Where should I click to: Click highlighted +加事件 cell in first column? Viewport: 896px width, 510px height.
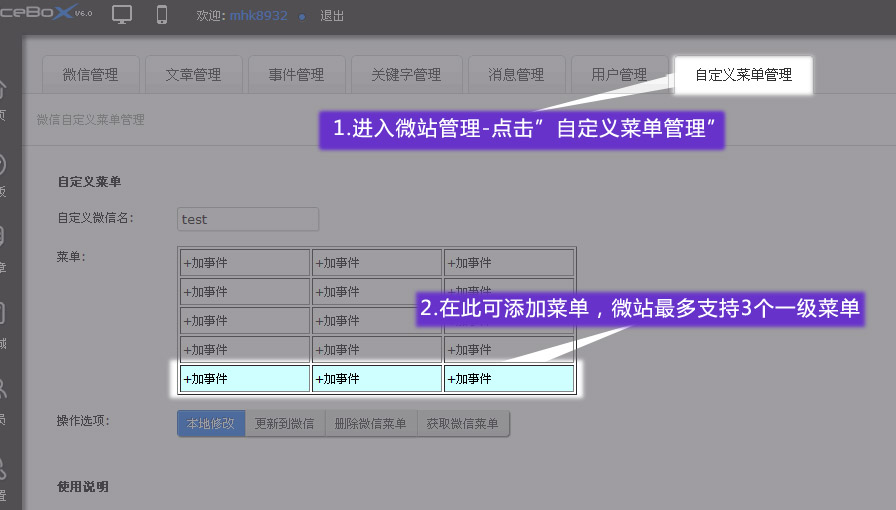pos(245,379)
